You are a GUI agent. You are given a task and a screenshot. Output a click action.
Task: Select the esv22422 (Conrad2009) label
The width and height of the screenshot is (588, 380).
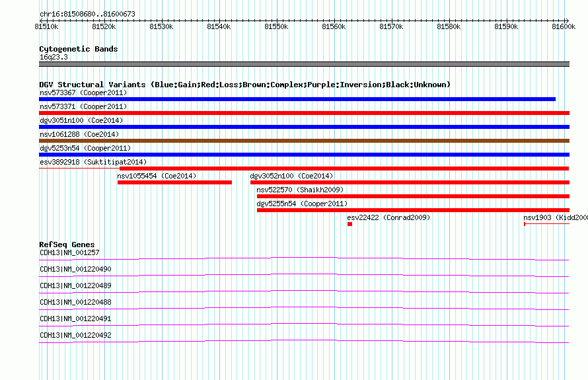tap(388, 217)
